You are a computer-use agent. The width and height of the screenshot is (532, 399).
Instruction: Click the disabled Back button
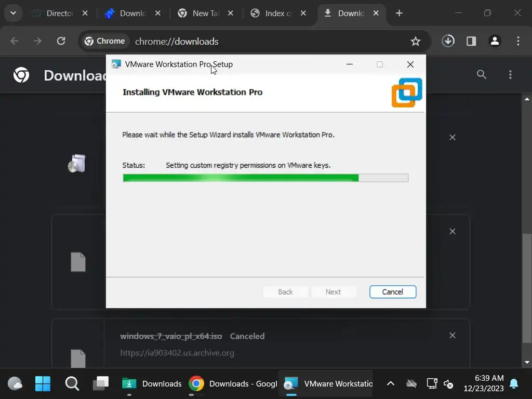tap(285, 292)
